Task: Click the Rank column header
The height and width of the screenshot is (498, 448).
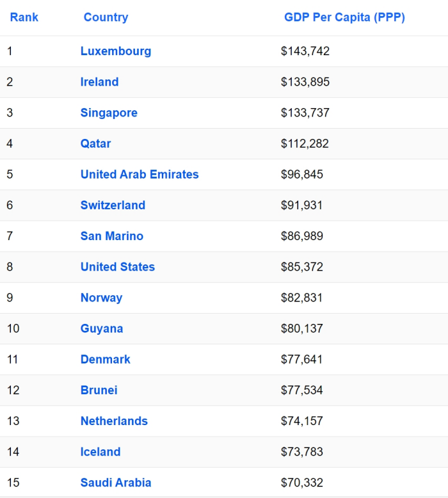Action: (x=24, y=17)
